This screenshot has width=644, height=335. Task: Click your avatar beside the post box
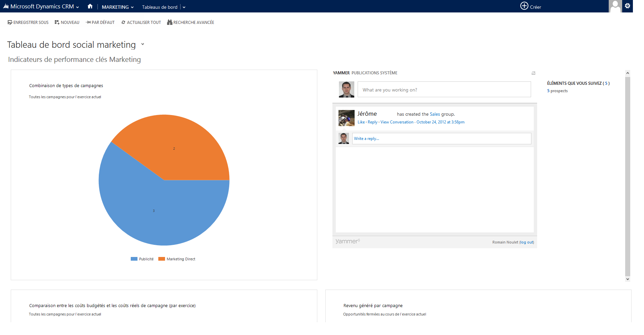coord(346,89)
